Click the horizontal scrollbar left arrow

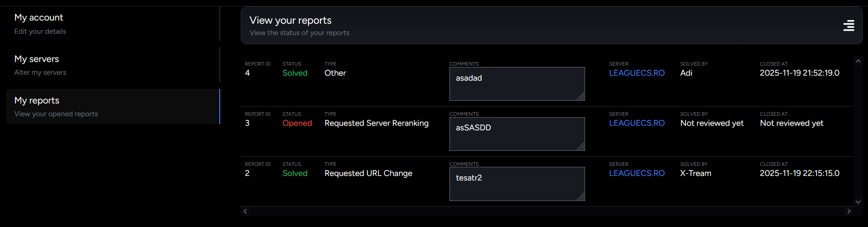click(246, 211)
